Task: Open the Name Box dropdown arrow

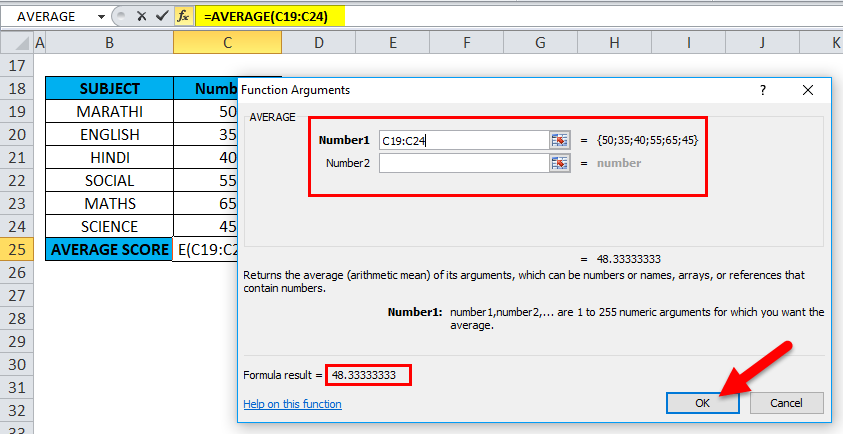Action: 101,17
